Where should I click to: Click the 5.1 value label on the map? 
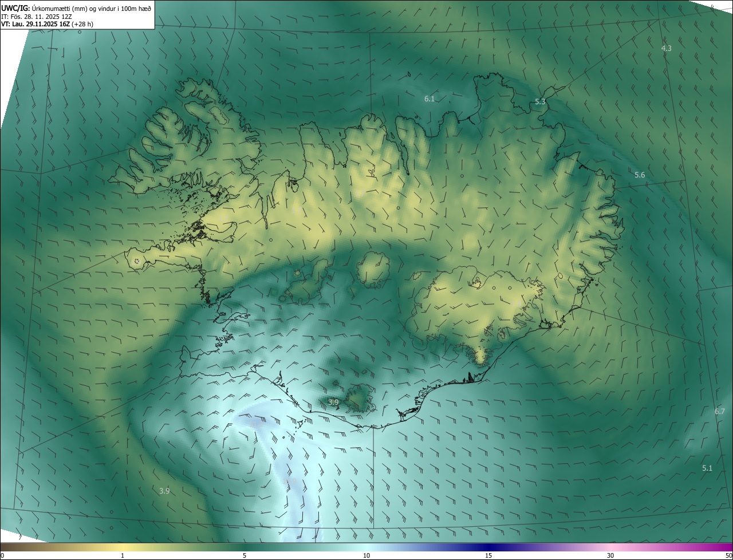tap(707, 468)
